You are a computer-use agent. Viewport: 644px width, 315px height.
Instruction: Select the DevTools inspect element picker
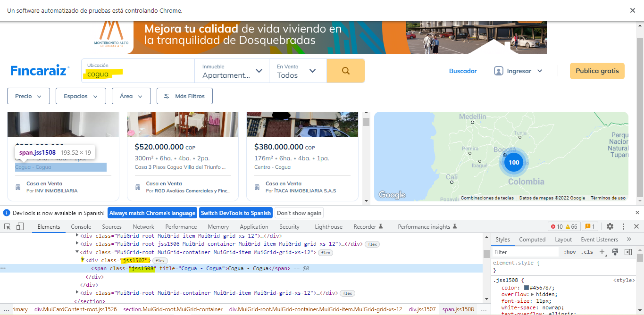[8, 227]
